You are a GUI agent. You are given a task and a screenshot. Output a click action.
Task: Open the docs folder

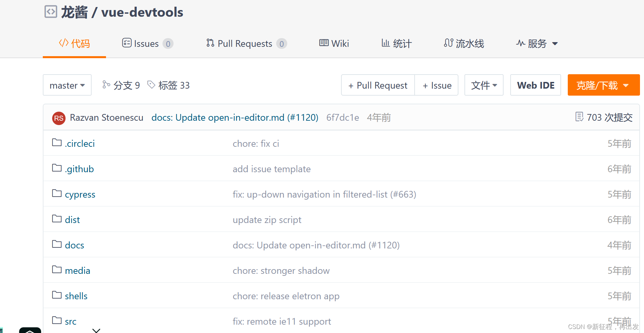click(x=75, y=245)
